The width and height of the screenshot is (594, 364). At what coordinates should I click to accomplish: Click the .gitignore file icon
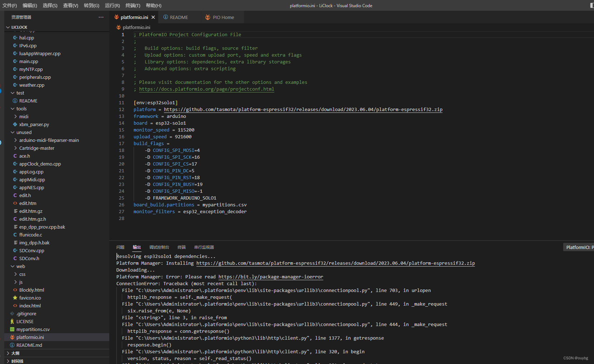(x=12, y=313)
